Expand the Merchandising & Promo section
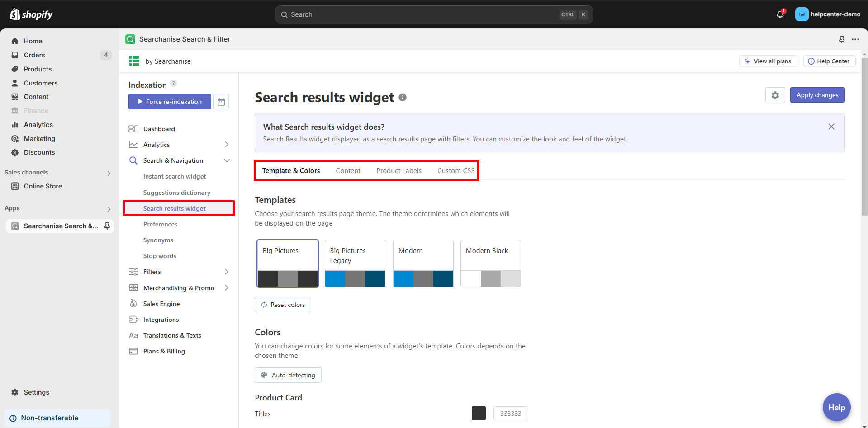The width and height of the screenshot is (868, 428). click(227, 287)
